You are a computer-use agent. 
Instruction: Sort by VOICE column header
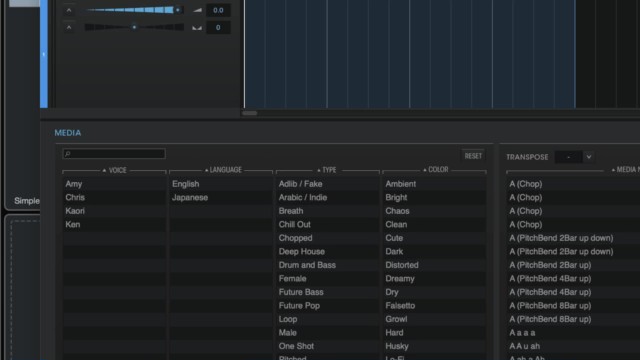point(114,170)
